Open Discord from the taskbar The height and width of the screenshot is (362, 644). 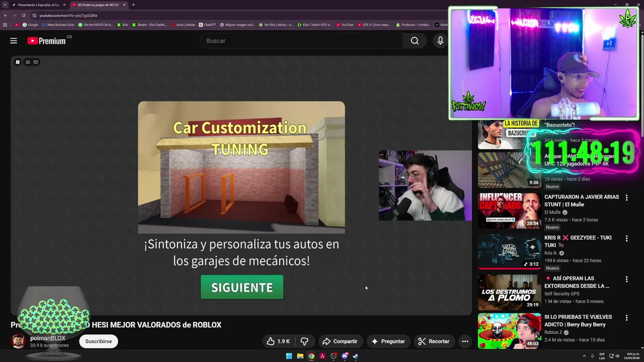(x=345, y=356)
